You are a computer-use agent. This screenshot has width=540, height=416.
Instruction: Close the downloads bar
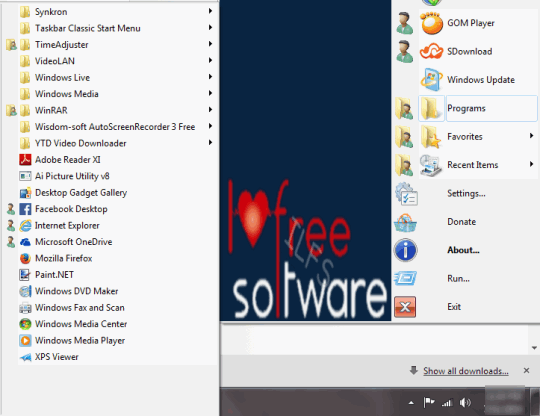coord(526,371)
